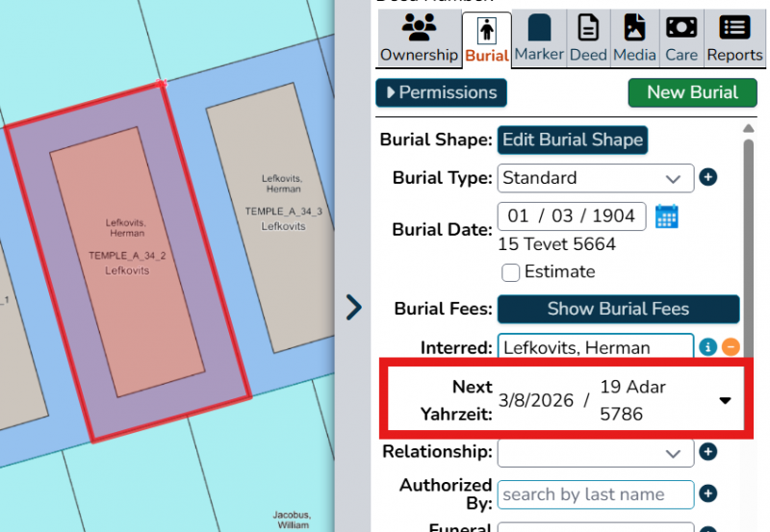Add an authorized person with plus icon
The height and width of the screenshot is (532, 770).
tap(707, 494)
